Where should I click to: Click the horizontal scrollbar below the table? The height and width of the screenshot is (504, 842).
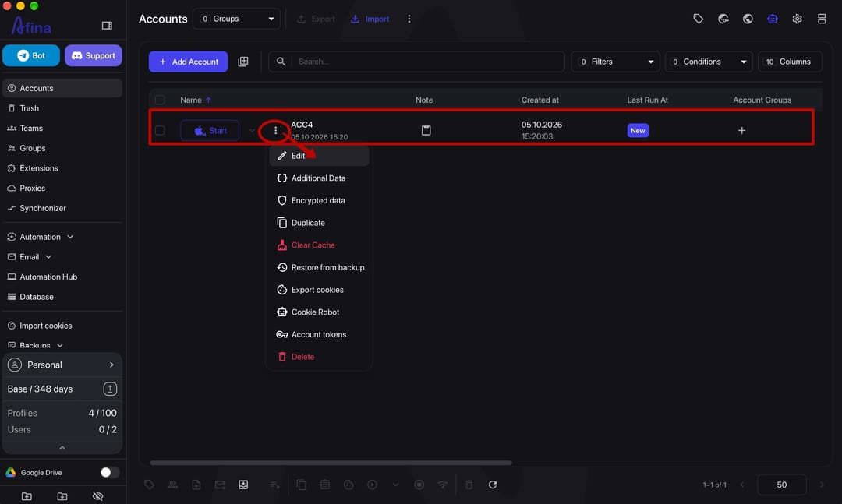[331, 463]
